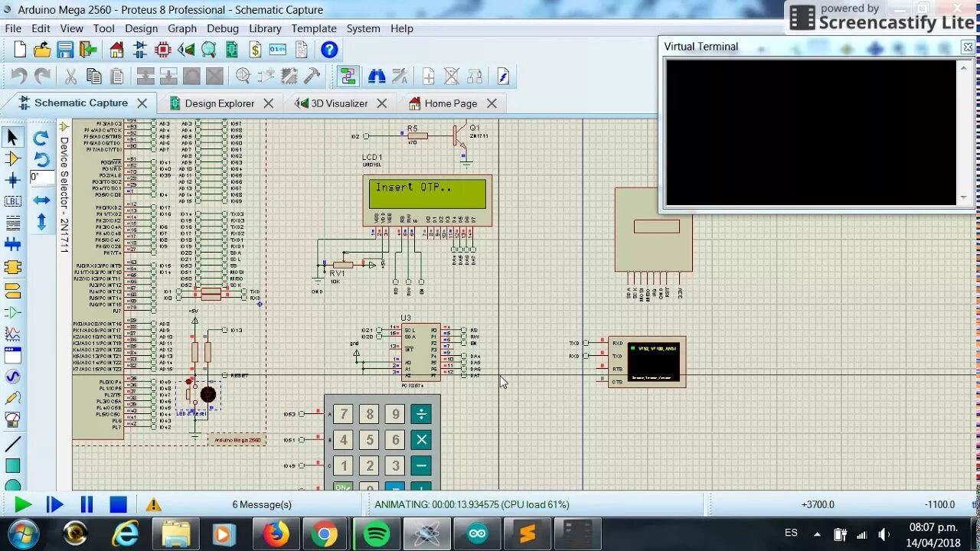Pause the running simulation

click(x=87, y=504)
